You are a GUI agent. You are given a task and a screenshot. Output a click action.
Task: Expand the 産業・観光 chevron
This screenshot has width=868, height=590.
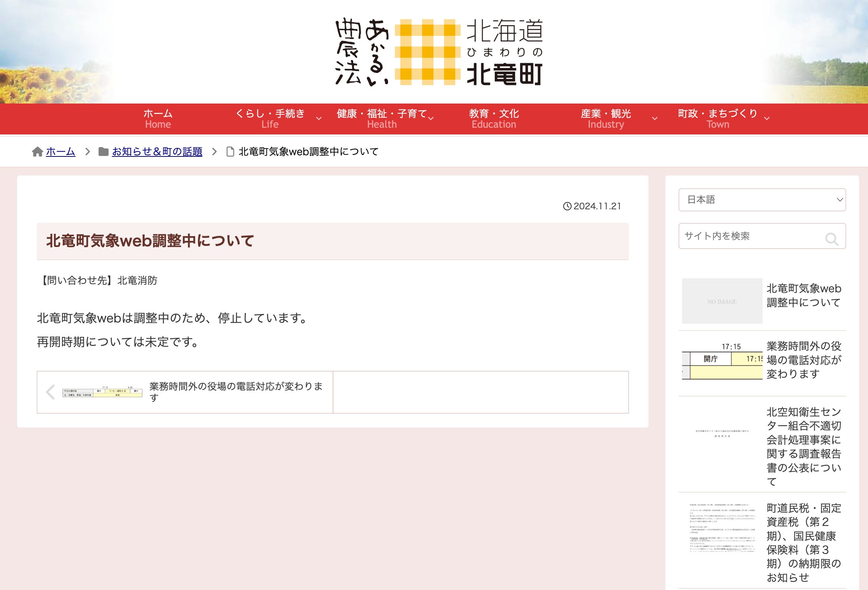655,118
